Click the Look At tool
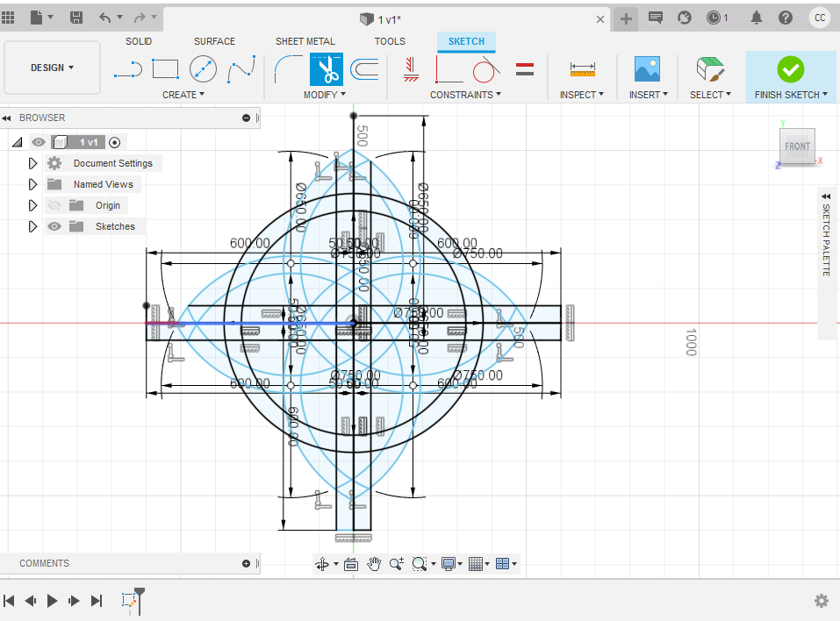 pos(351,564)
